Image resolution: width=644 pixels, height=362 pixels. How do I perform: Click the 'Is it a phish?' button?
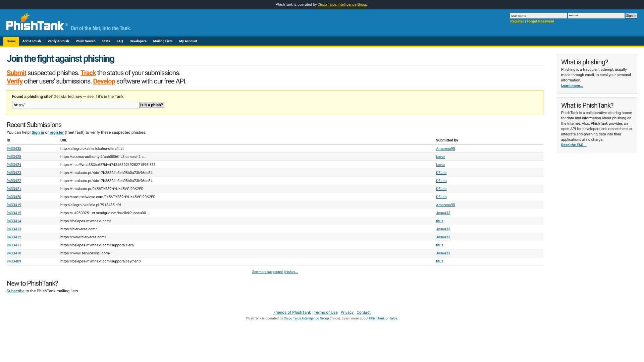[x=152, y=105]
